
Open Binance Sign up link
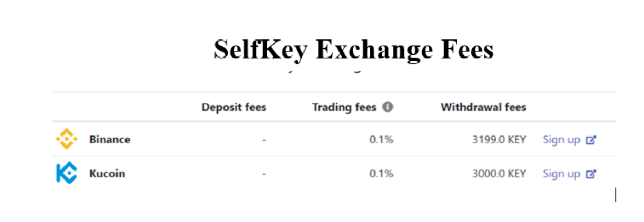(562, 140)
